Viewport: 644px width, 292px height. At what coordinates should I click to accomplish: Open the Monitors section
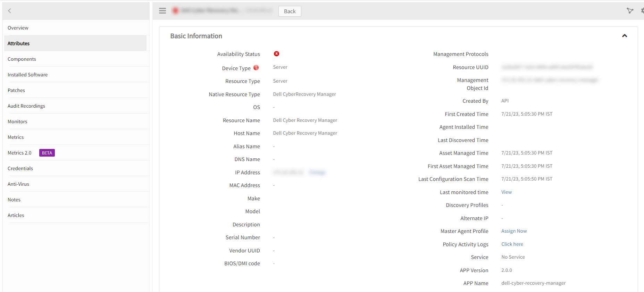tap(76, 122)
